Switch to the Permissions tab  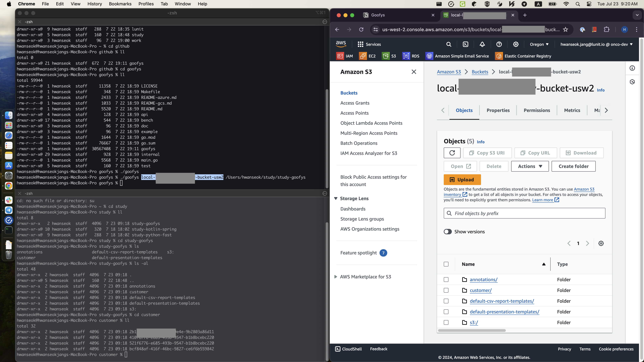tap(537, 110)
